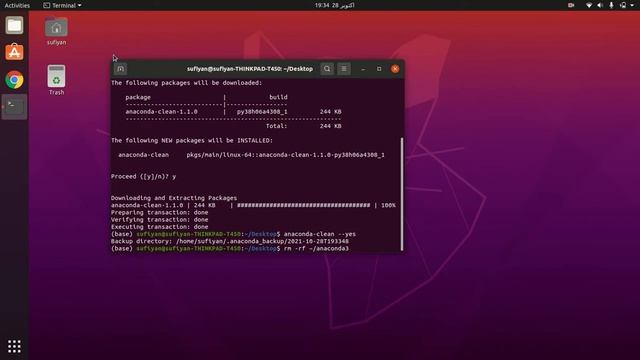Click the 'rm -rf ~/anaconda3' command text

pyautogui.click(x=316, y=249)
